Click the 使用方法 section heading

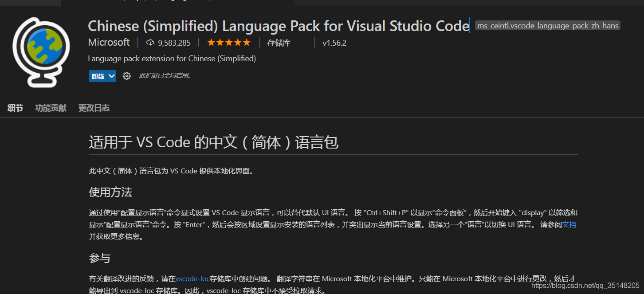tap(110, 192)
